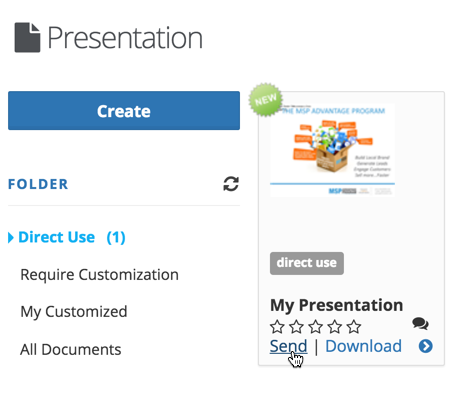Collapse the Direct Use arrow

[11, 238]
